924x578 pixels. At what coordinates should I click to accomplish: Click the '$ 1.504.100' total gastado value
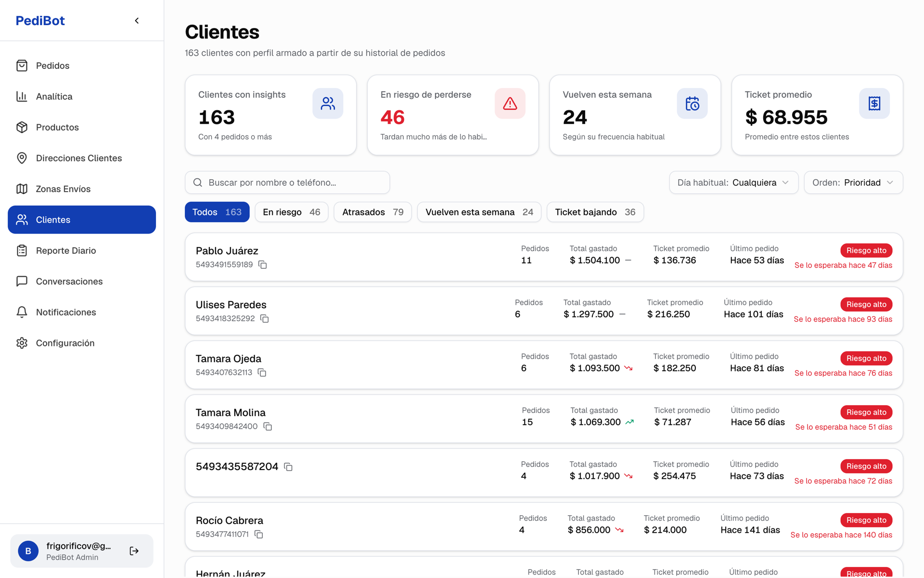click(595, 260)
